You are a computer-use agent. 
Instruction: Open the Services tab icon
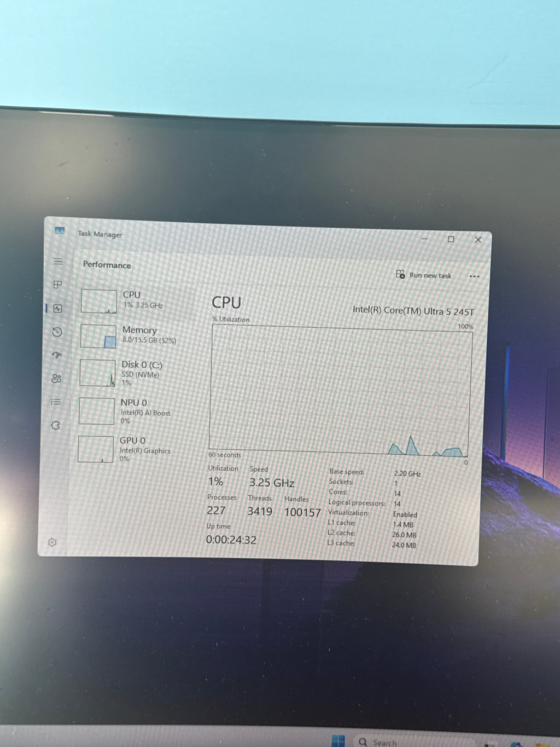click(x=55, y=425)
